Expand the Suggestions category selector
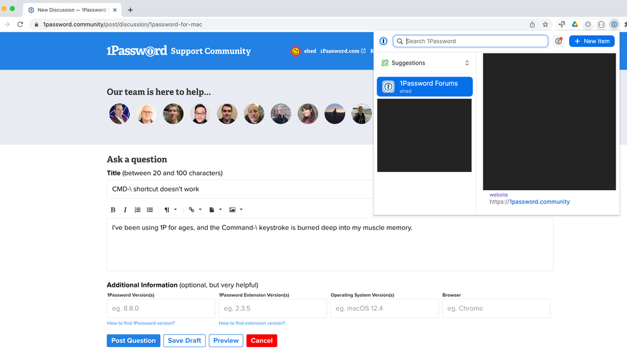The image size is (627, 364). point(425,63)
